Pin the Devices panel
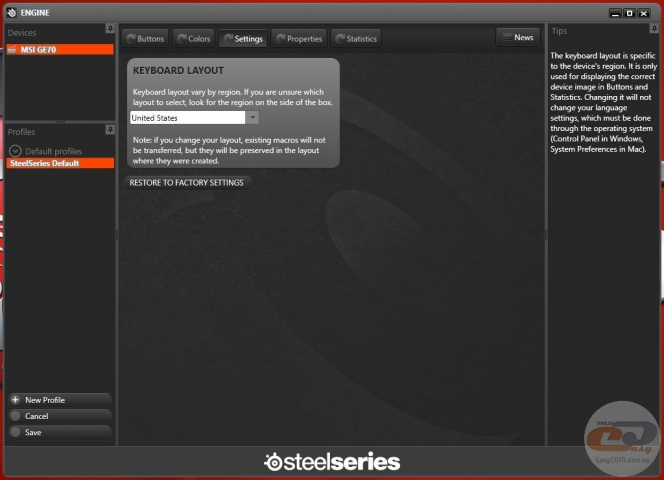The image size is (664, 480). click(110, 28)
